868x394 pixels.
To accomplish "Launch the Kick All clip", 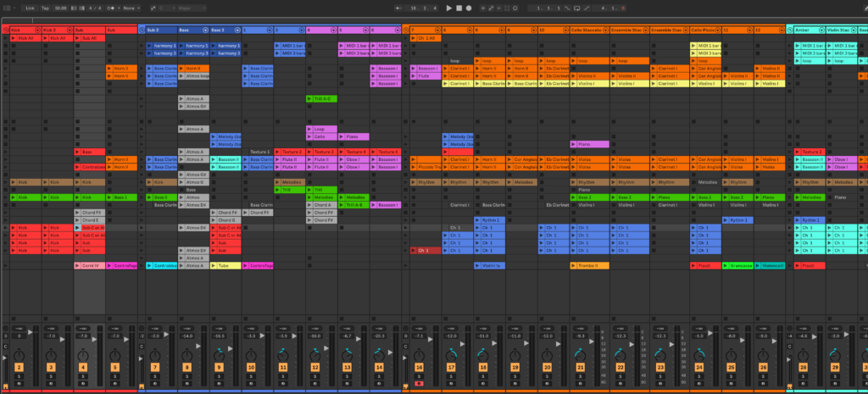I will (14, 38).
